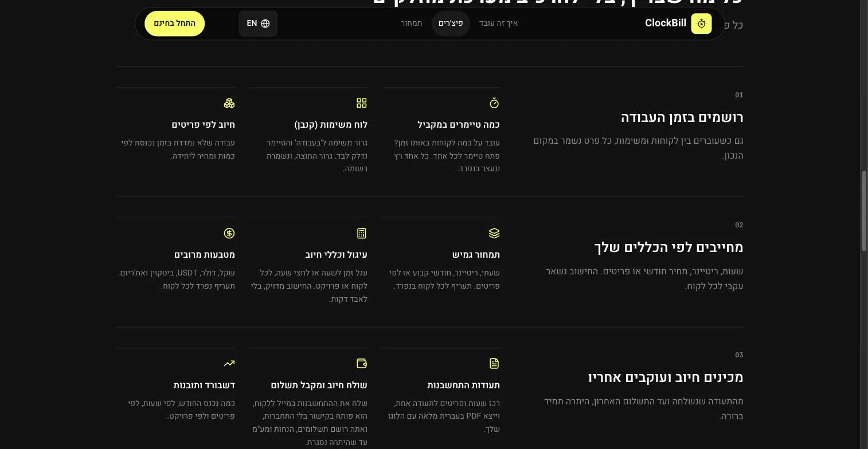Click the ClockBill brand name
This screenshot has width=868, height=449.
665,23
